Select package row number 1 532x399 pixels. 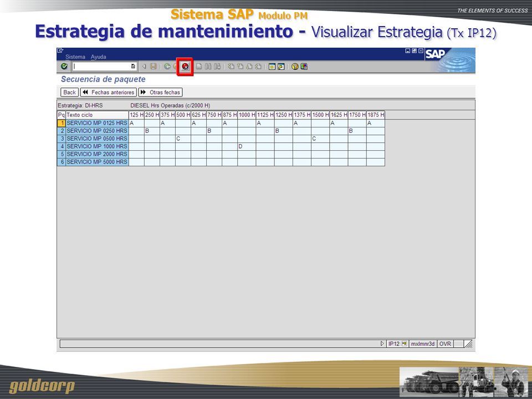62,123
